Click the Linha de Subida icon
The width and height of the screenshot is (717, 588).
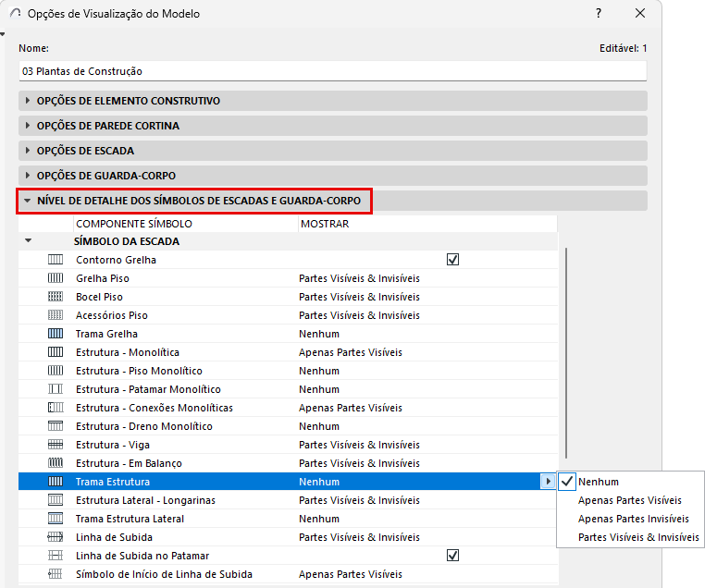tap(56, 537)
